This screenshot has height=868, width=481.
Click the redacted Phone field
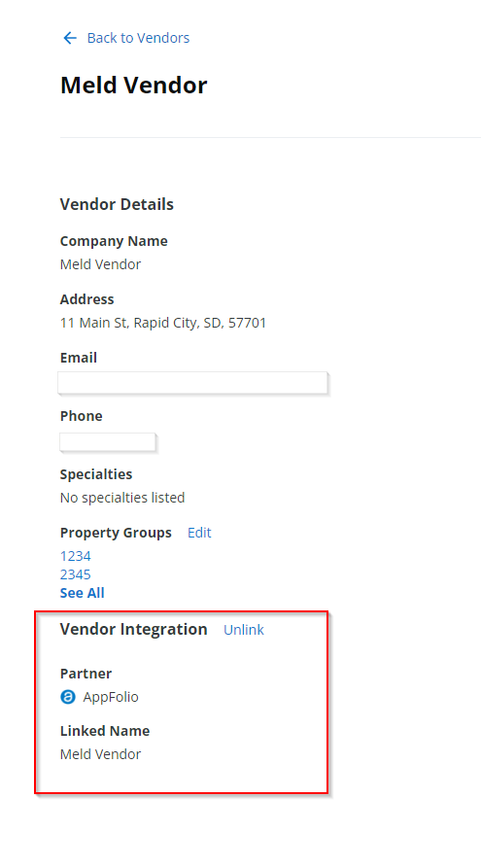[x=108, y=442]
